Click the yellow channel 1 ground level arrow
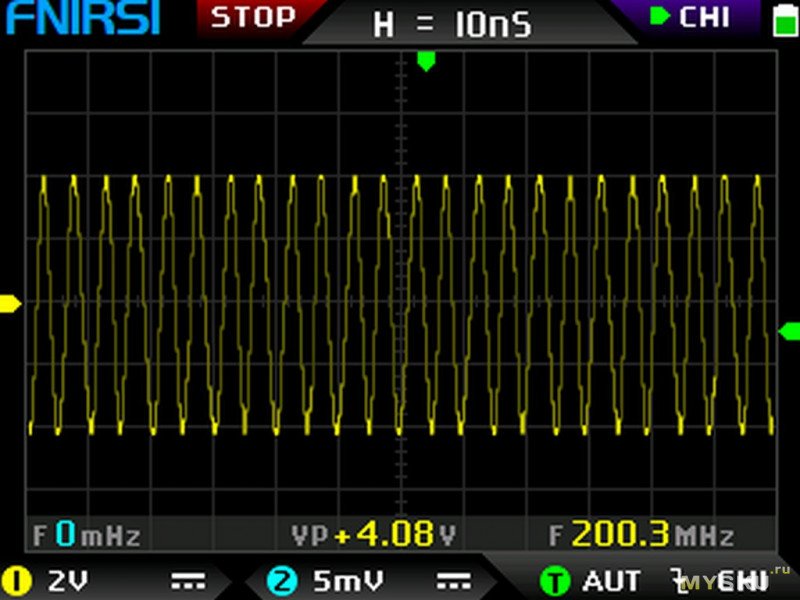Image resolution: width=800 pixels, height=600 pixels. pos(10,303)
